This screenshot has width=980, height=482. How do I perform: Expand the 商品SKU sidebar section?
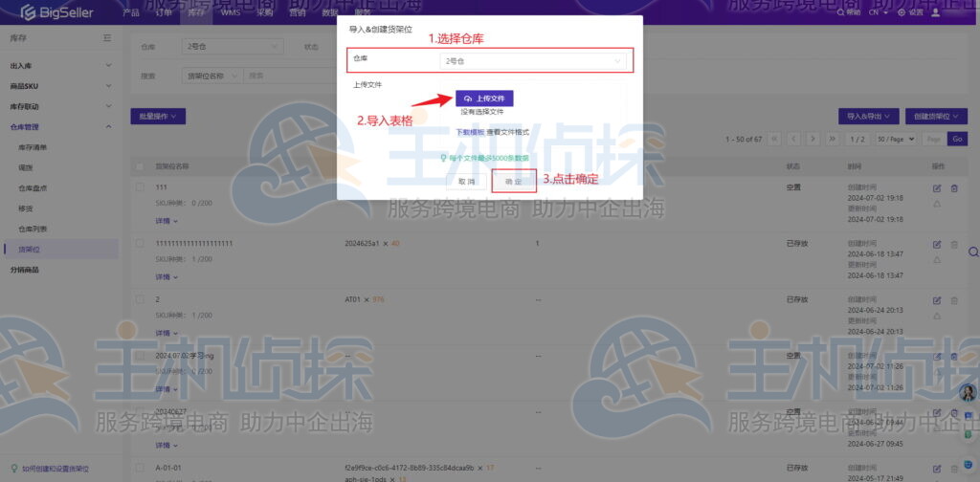(60, 86)
